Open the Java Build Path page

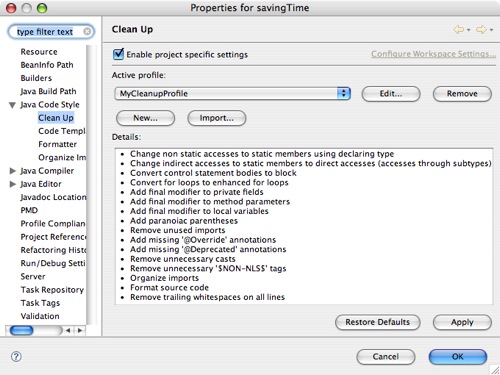point(48,91)
